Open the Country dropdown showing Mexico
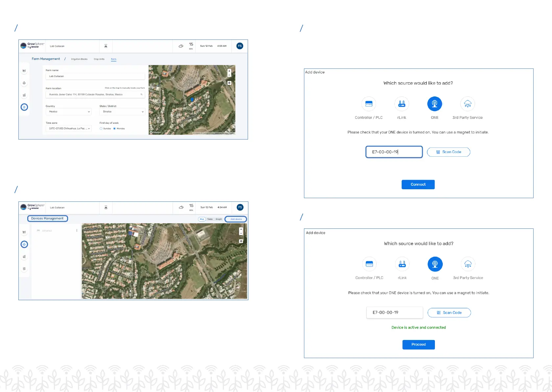 [69, 112]
